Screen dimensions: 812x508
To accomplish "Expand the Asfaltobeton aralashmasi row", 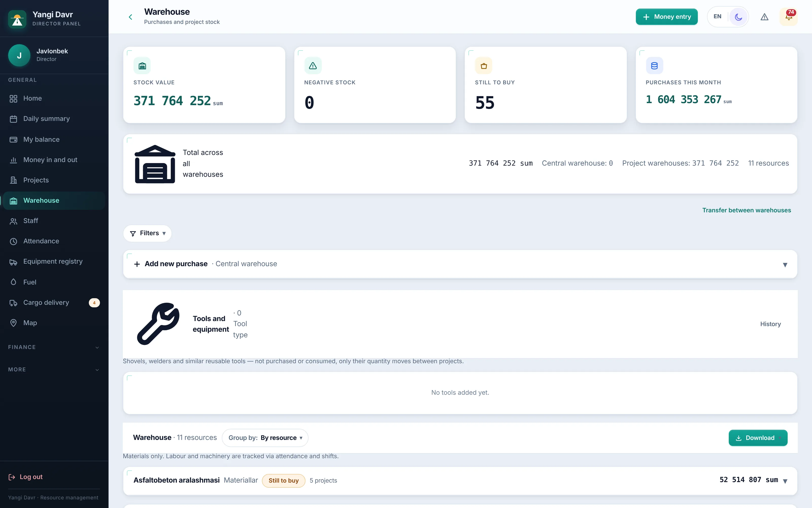I will (460, 481).
